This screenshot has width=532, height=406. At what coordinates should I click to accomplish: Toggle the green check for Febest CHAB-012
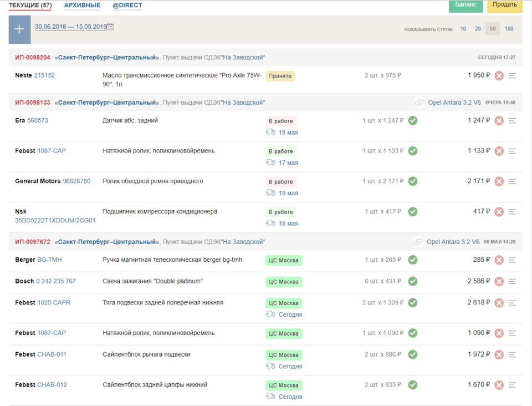tap(412, 385)
